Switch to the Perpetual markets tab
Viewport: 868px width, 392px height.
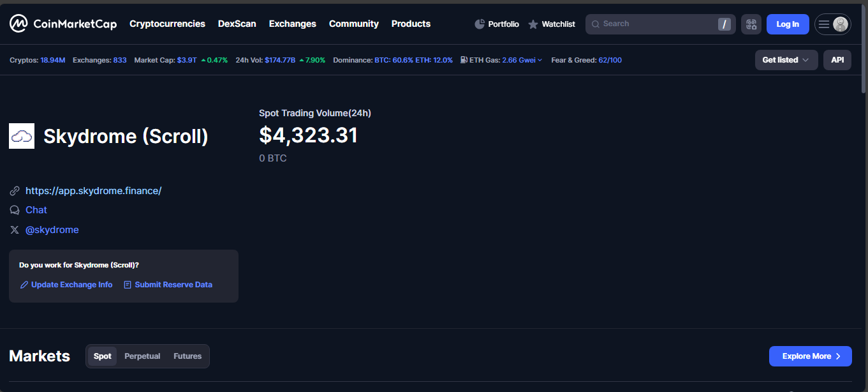coord(142,356)
